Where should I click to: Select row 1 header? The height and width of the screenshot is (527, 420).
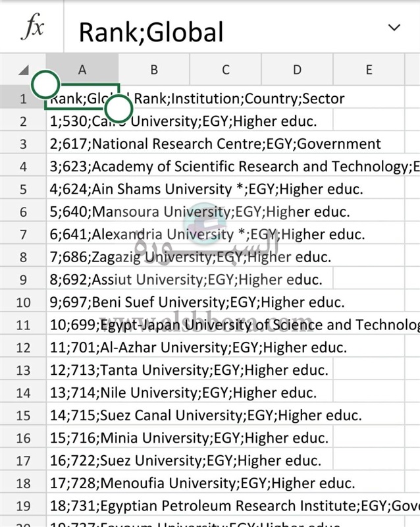point(23,99)
